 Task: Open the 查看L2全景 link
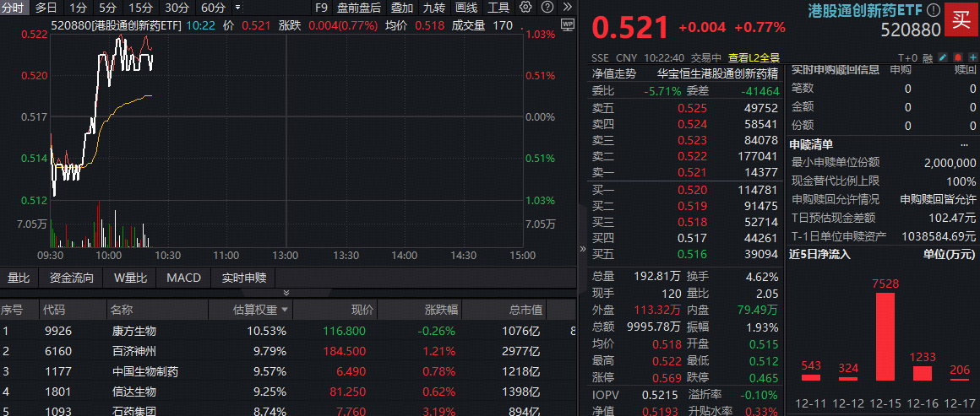pos(754,58)
